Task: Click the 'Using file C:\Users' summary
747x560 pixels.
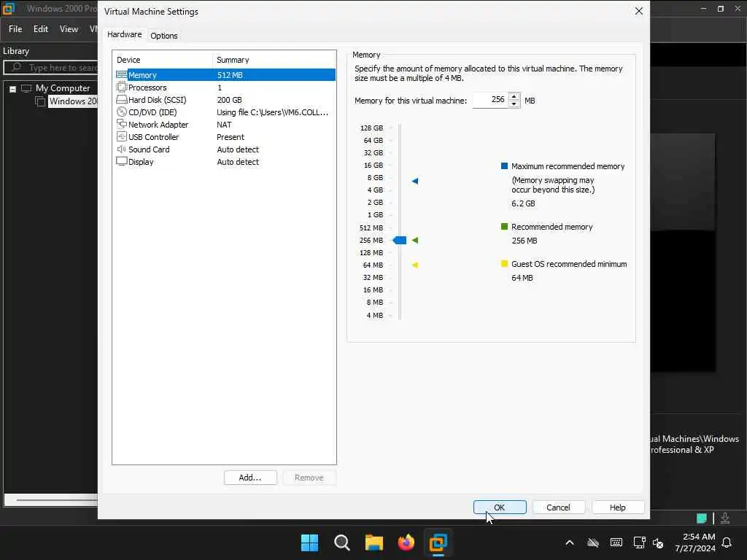Action: click(x=273, y=112)
